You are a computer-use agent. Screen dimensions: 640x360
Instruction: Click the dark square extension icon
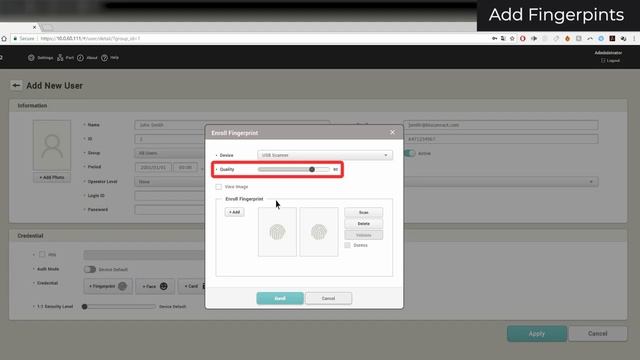tap(612, 38)
